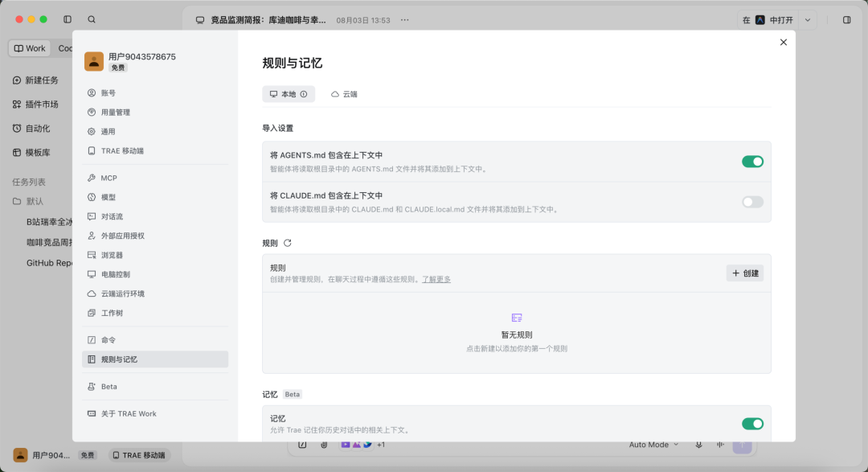Open 自动化 in main sidebar
The width and height of the screenshot is (868, 472).
31,129
